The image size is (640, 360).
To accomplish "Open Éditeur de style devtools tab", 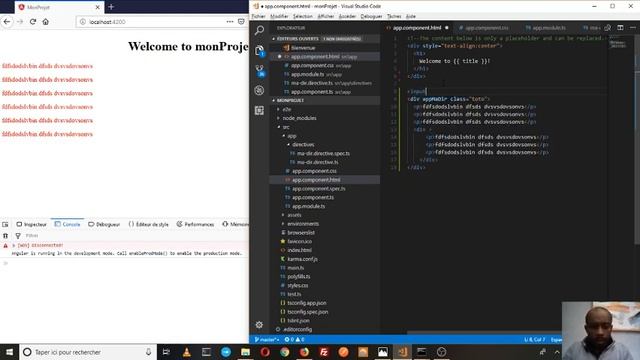I will pyautogui.click(x=148, y=224).
